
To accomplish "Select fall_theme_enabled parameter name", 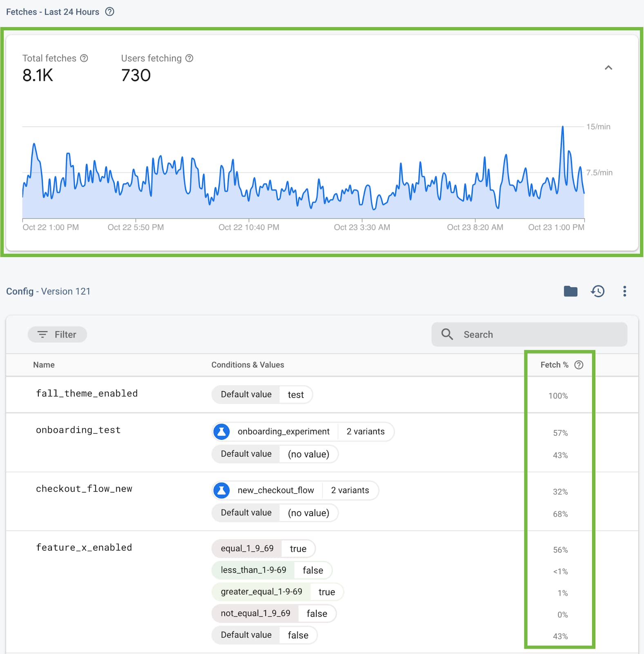I will (x=87, y=393).
